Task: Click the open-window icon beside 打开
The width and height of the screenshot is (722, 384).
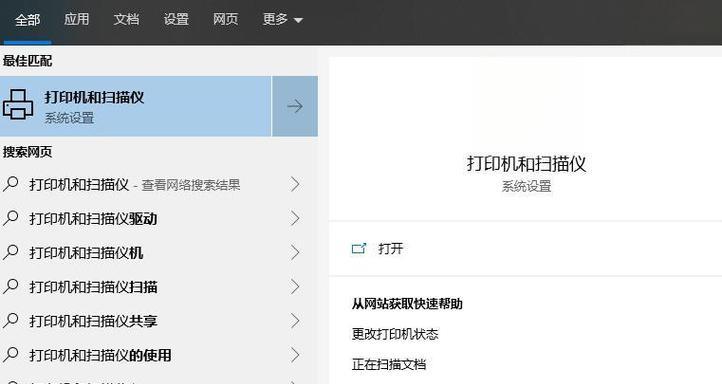Action: point(359,249)
